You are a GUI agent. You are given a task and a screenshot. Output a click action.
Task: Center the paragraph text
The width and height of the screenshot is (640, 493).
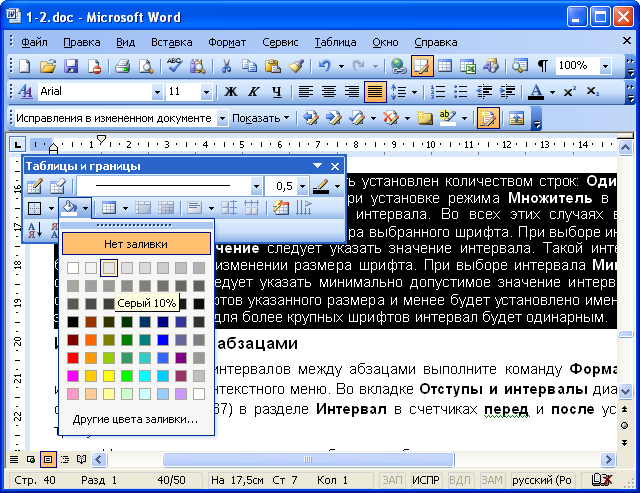click(x=329, y=92)
